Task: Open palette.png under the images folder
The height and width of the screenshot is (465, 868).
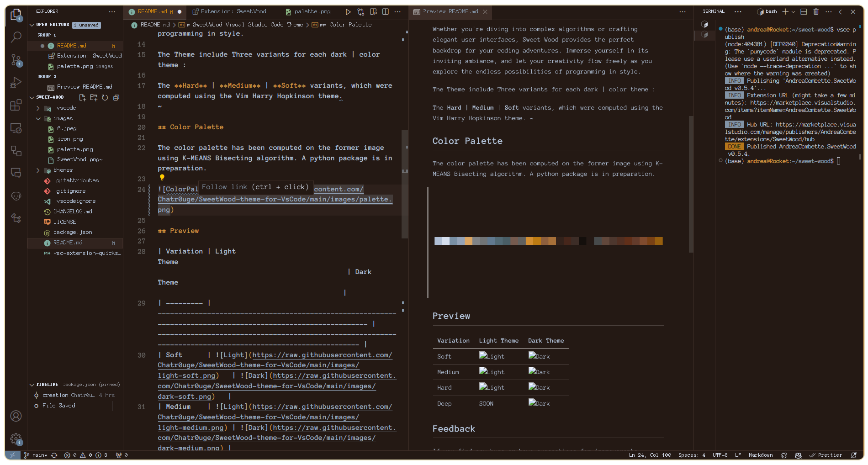Action: coord(75,149)
